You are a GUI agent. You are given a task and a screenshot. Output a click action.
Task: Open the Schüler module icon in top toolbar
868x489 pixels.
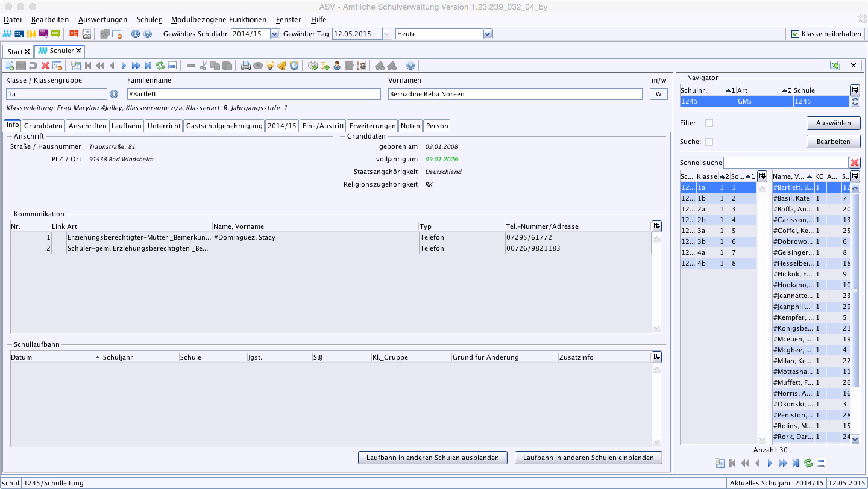coord(7,34)
